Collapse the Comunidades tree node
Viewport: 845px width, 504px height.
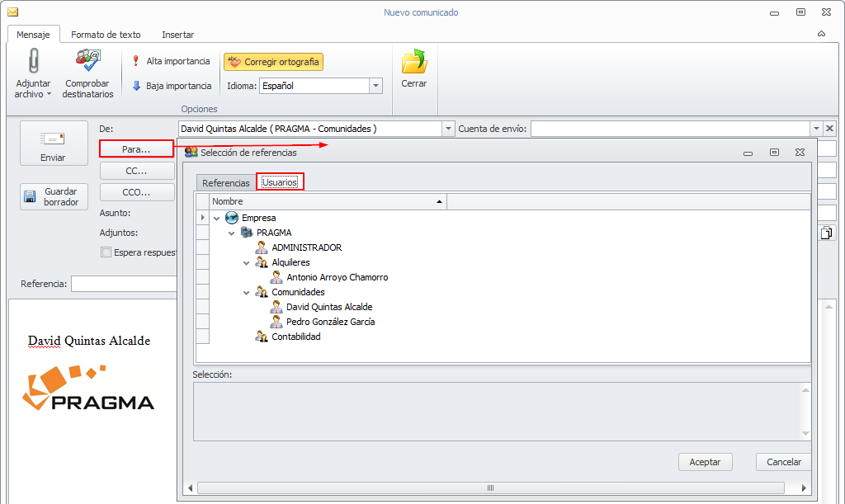point(246,293)
